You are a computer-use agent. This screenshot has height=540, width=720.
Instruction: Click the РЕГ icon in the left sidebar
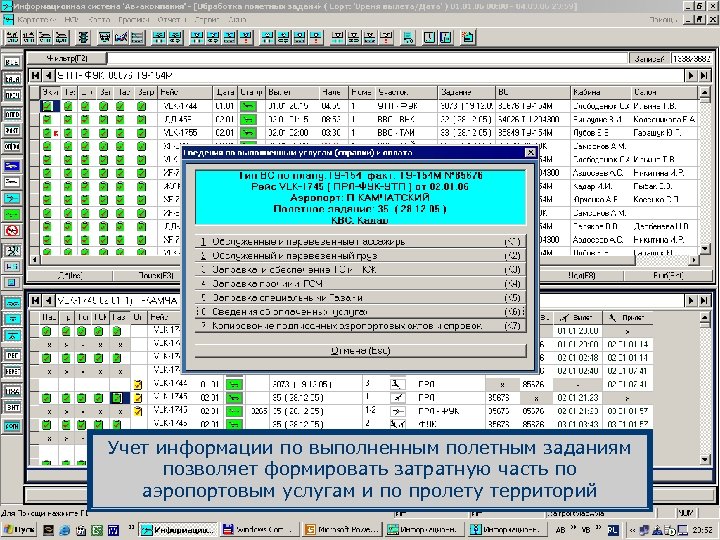(x=12, y=355)
